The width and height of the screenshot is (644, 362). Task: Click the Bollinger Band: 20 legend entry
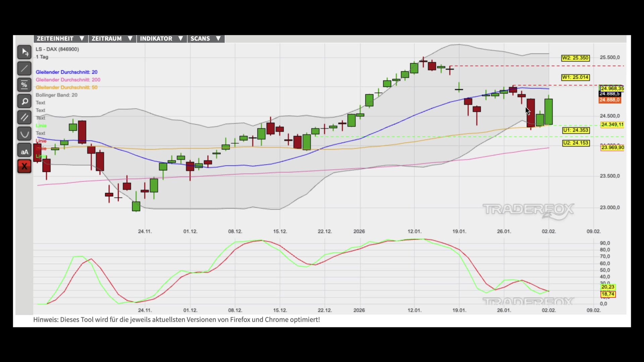click(x=56, y=95)
